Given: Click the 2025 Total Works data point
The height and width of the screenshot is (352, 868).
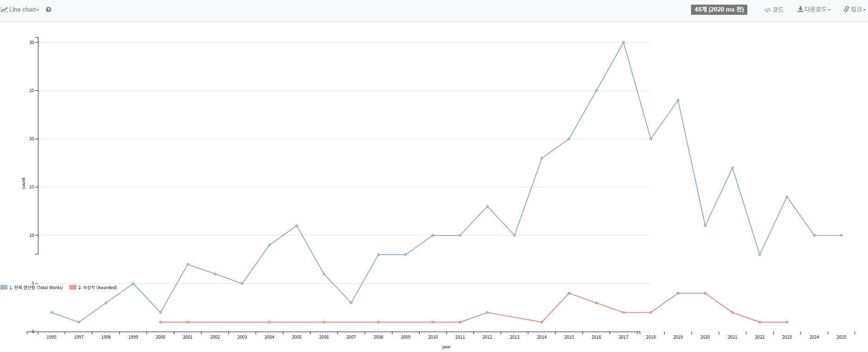Looking at the screenshot, I should click(x=841, y=235).
